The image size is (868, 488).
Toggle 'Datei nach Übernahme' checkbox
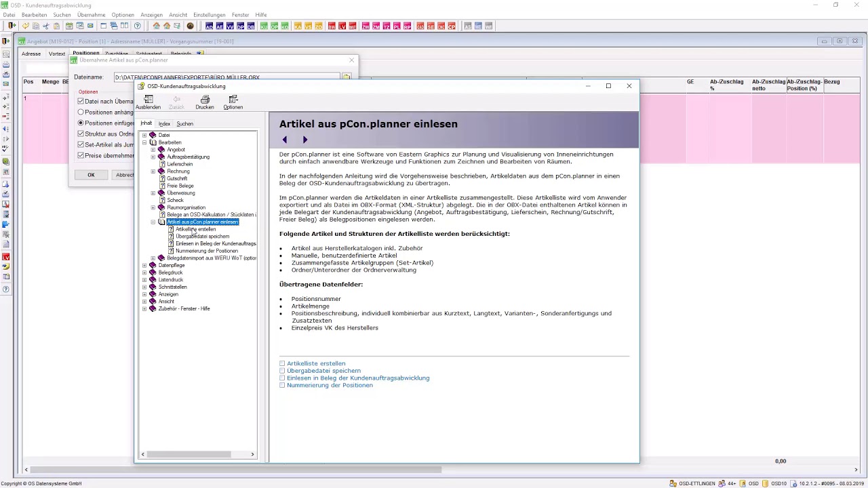(x=81, y=102)
